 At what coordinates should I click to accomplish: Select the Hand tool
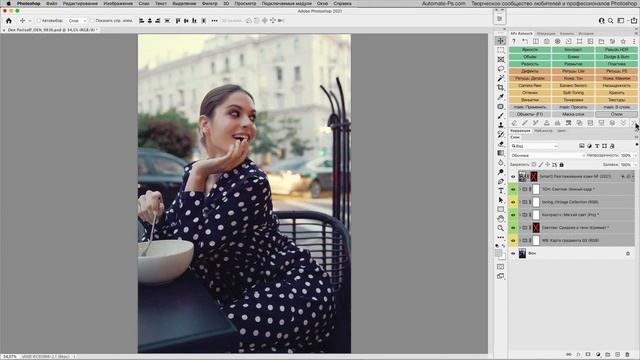[500, 219]
